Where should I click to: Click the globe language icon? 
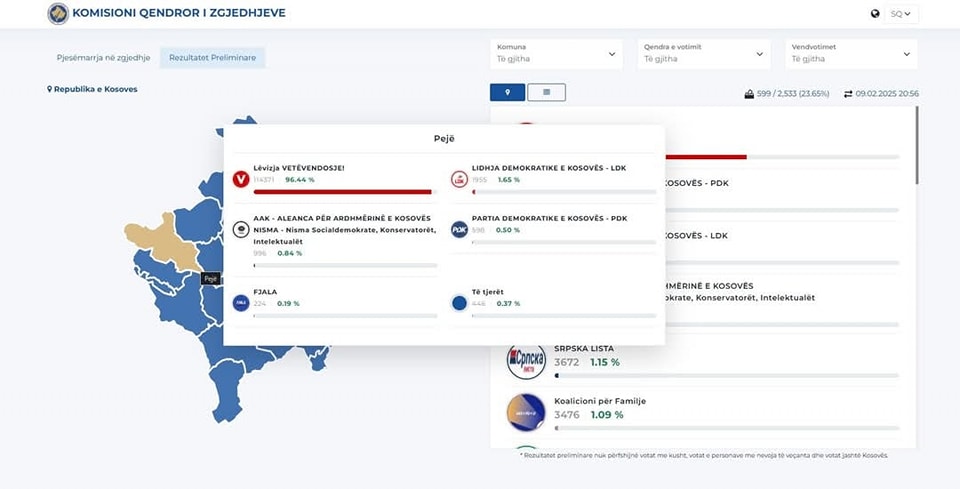point(875,14)
